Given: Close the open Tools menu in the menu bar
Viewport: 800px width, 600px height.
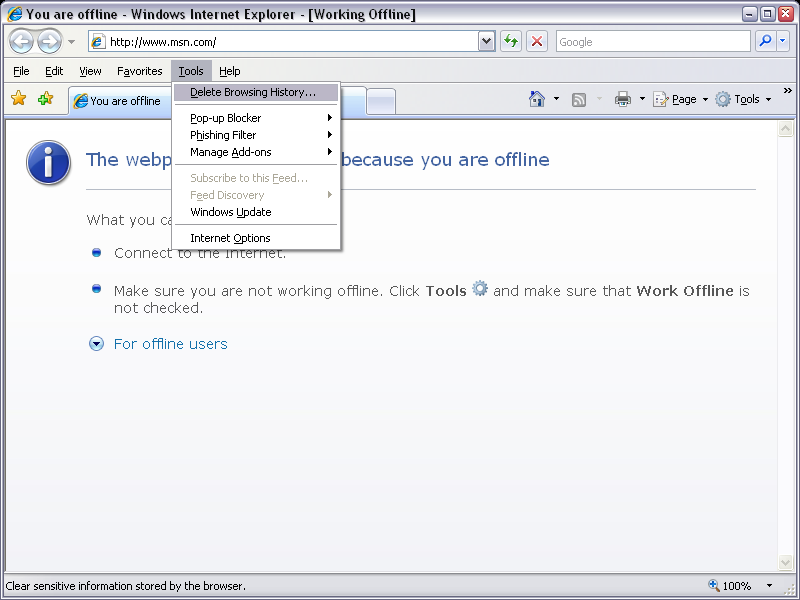Looking at the screenshot, I should tap(191, 71).
